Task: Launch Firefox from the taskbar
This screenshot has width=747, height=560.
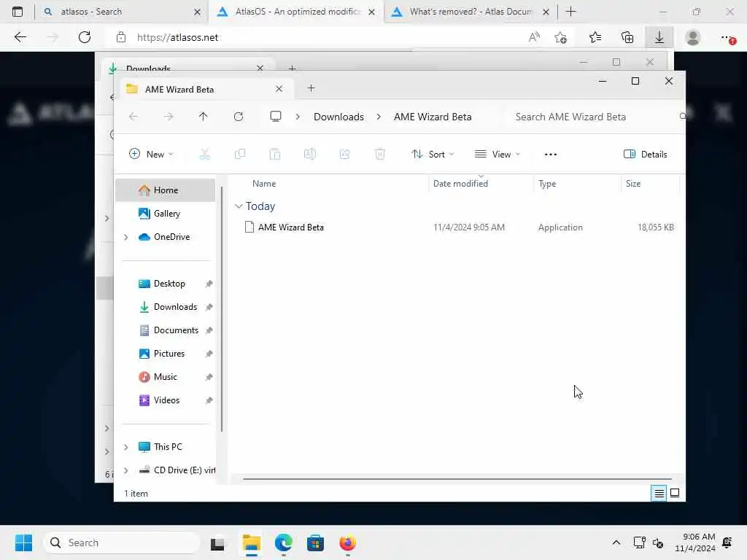Action: pos(348,542)
